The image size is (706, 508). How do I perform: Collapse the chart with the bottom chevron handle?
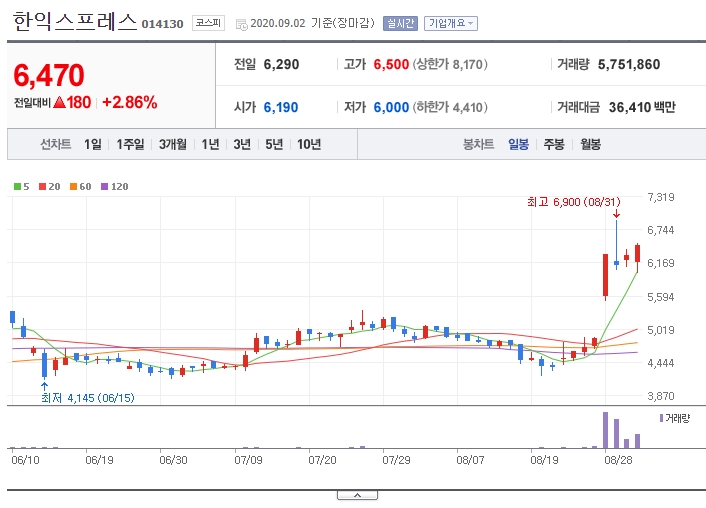[357, 495]
